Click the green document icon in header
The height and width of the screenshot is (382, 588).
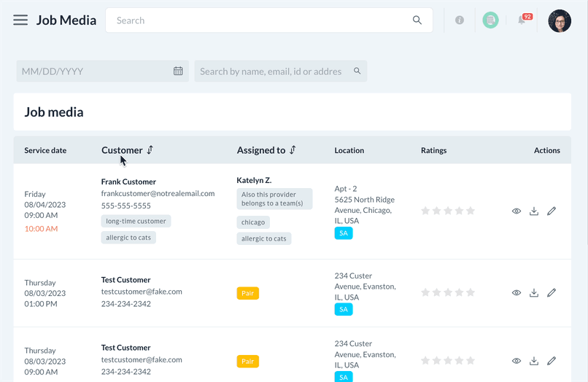click(490, 20)
